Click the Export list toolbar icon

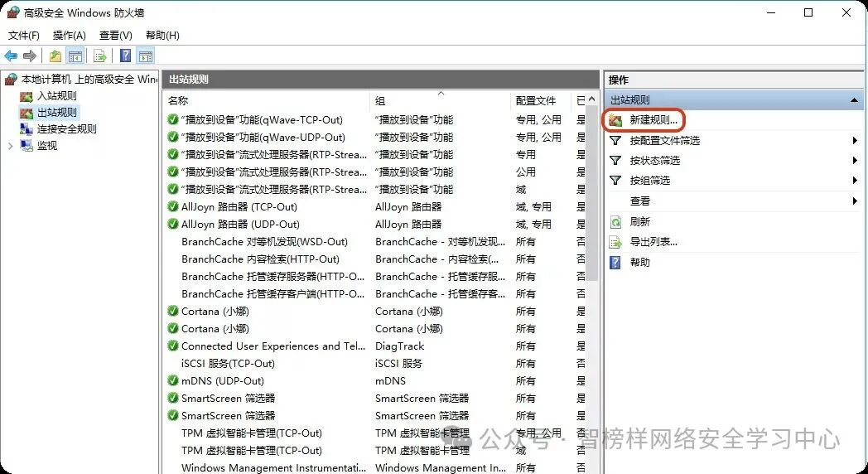pyautogui.click(x=100, y=56)
